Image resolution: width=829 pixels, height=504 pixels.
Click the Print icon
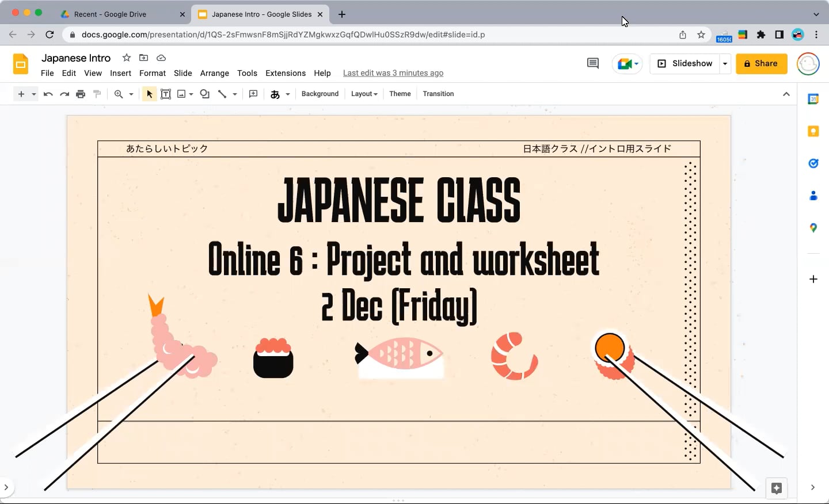tap(81, 94)
